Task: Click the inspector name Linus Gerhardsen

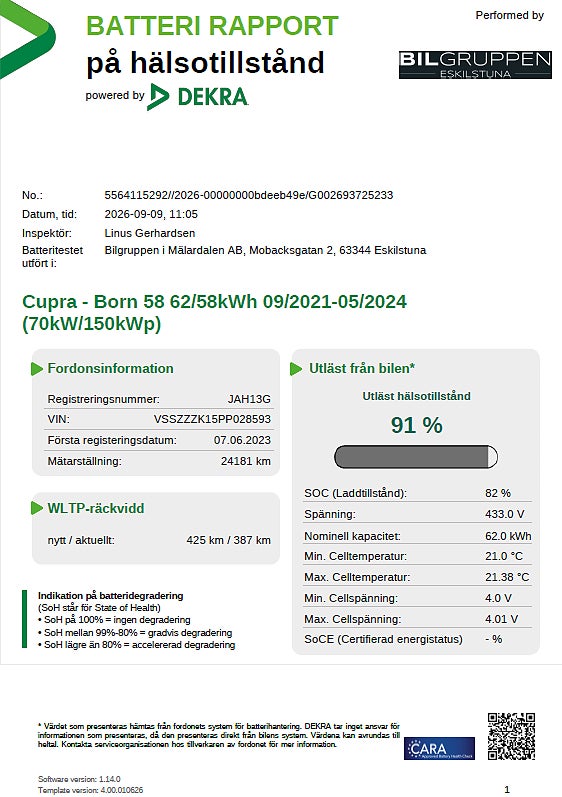Action: [149, 233]
